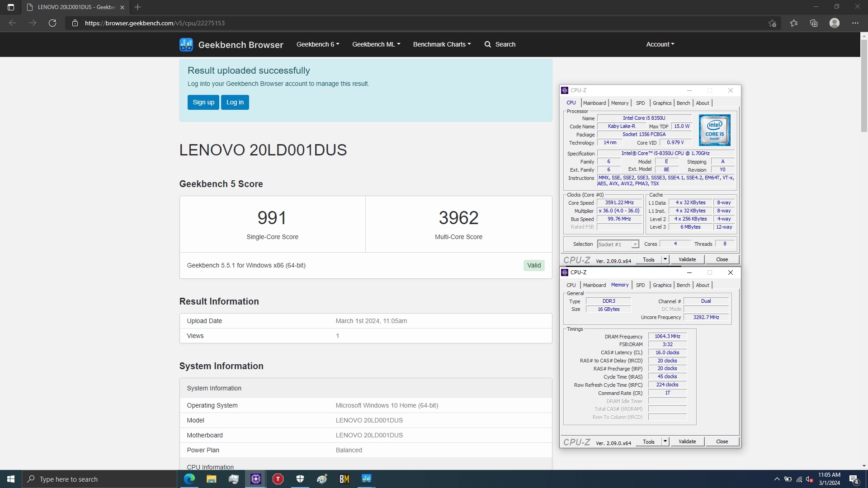This screenshot has height=488, width=868.
Task: Click the browser back arrow
Action: click(13, 23)
